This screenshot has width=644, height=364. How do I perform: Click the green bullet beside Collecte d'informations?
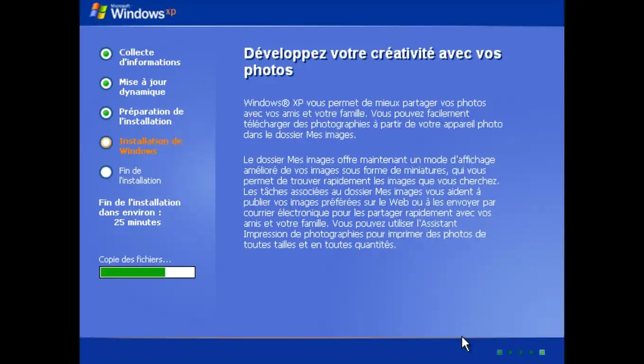pos(106,54)
